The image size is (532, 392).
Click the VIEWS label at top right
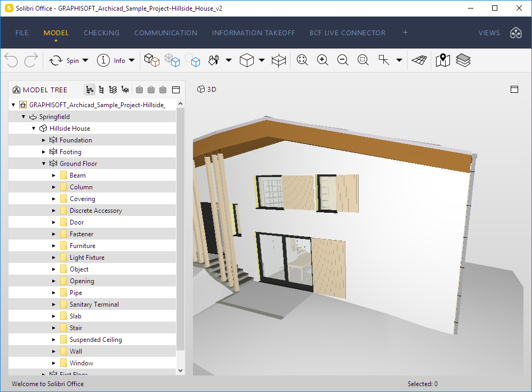click(x=489, y=33)
